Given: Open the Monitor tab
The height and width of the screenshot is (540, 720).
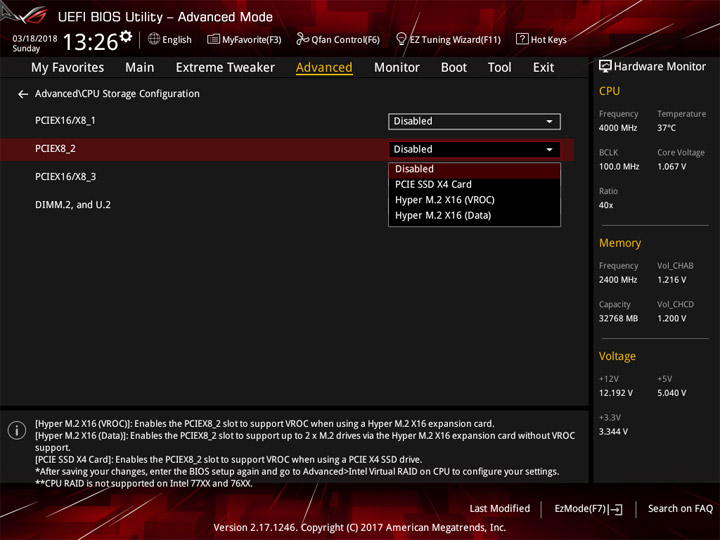Looking at the screenshot, I should [397, 68].
